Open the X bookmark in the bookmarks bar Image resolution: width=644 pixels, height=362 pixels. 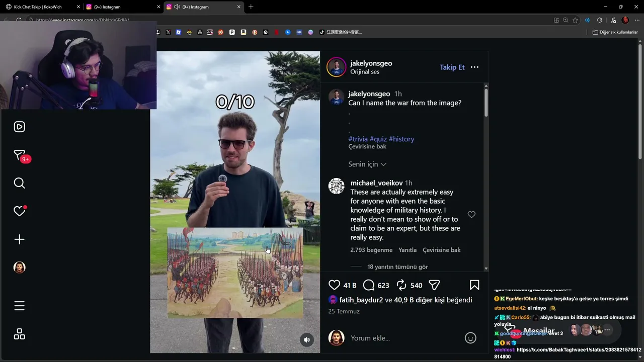[x=168, y=32]
